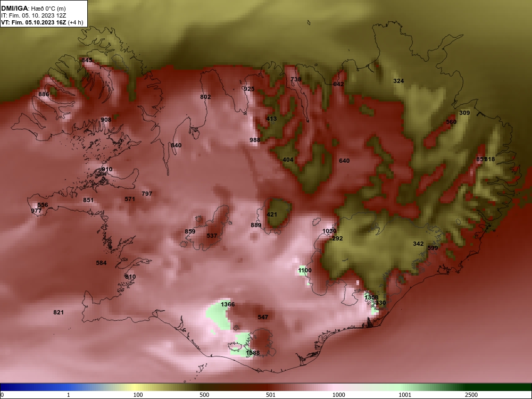This screenshot has width=532, height=399.
Task: Click the 908 value on the map
Action: (106, 119)
